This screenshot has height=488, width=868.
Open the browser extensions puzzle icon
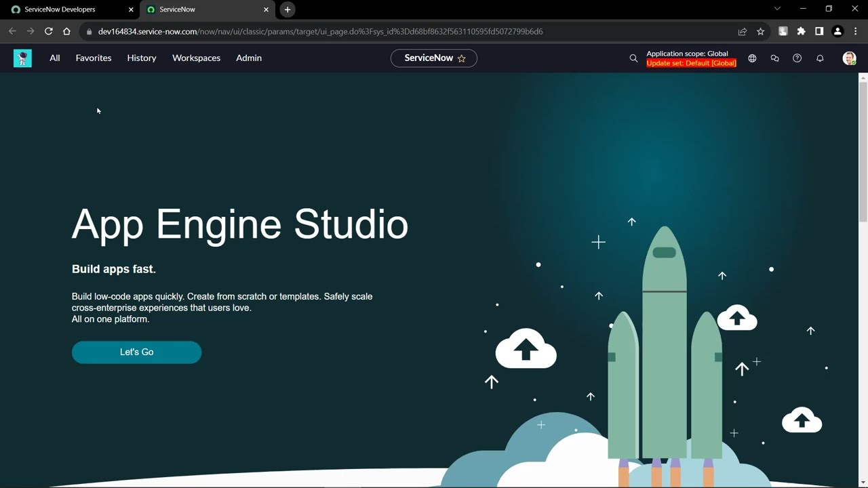click(x=802, y=31)
